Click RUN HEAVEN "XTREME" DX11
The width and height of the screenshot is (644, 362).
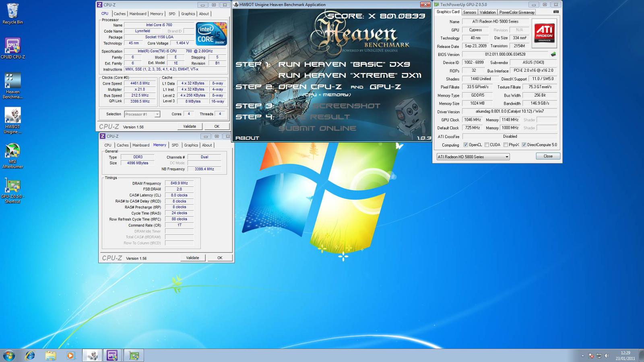pos(349,75)
